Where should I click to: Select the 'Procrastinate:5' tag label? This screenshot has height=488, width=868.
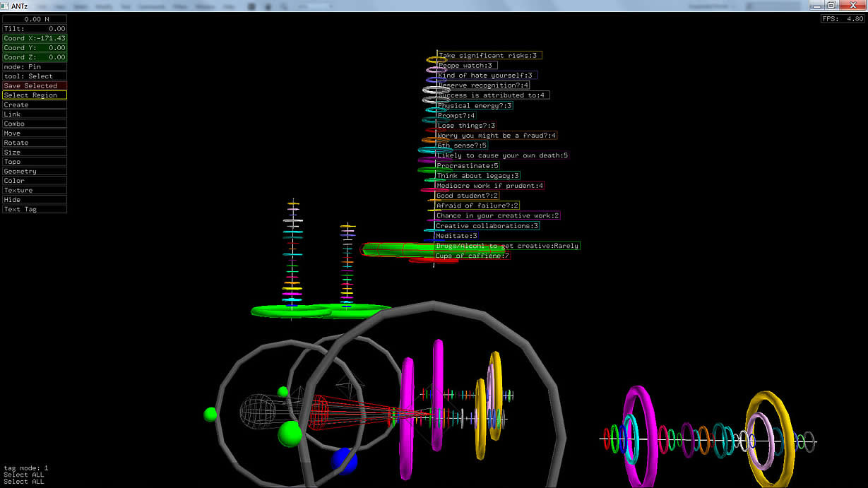468,166
